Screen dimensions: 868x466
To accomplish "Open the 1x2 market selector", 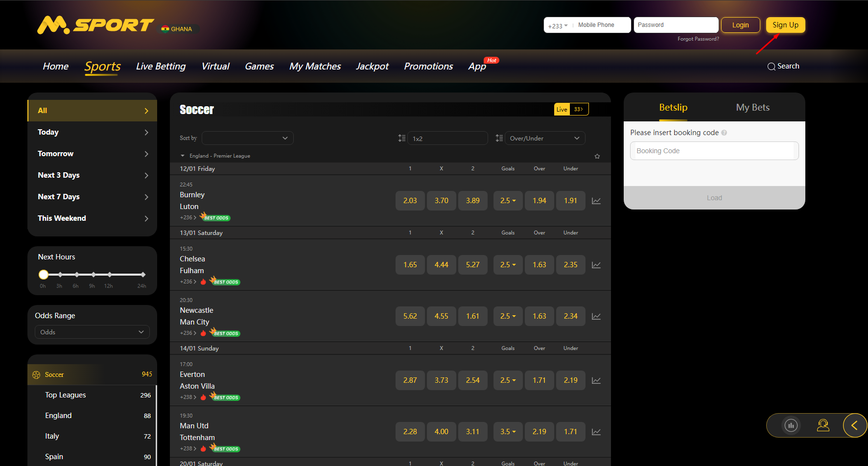I will [x=447, y=139].
